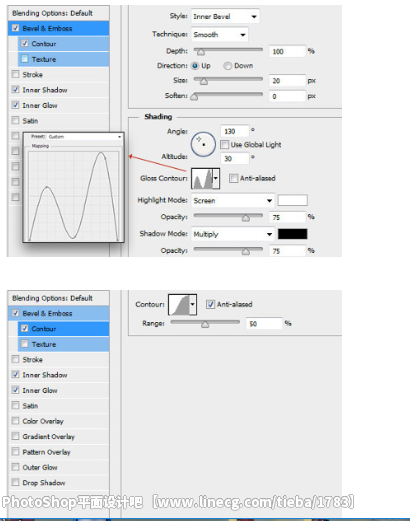Click the Size slider handle

click(204, 82)
